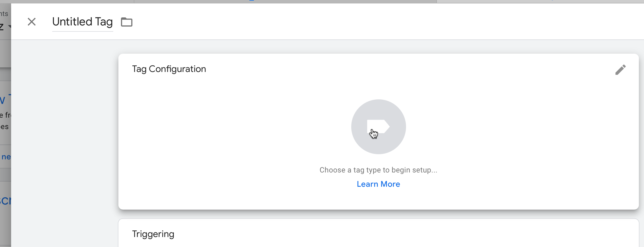Select the blue 'SCI' text on the left edge
This screenshot has height=247, width=644.
[5, 201]
